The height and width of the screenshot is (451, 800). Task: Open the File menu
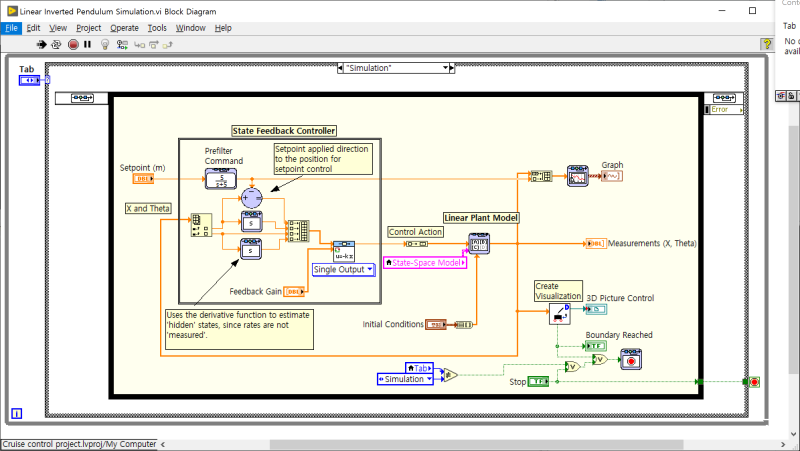pyautogui.click(x=11, y=28)
